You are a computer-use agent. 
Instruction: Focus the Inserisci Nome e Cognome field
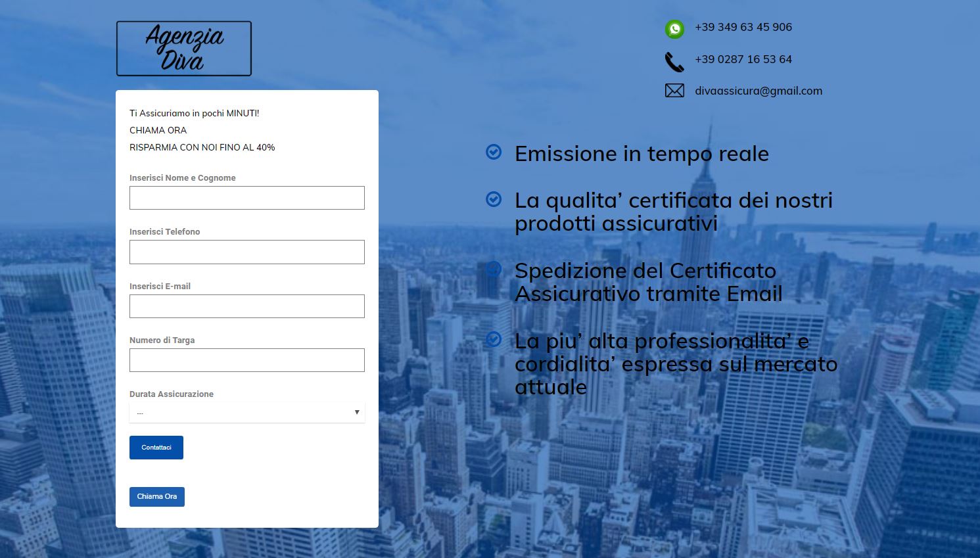tap(246, 198)
